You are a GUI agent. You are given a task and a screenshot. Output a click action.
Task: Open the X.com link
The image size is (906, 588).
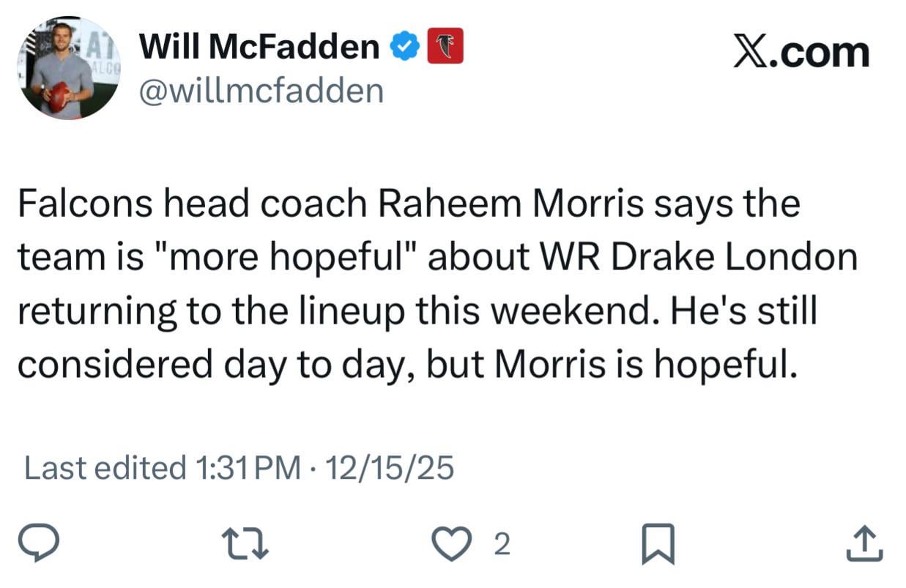801,50
